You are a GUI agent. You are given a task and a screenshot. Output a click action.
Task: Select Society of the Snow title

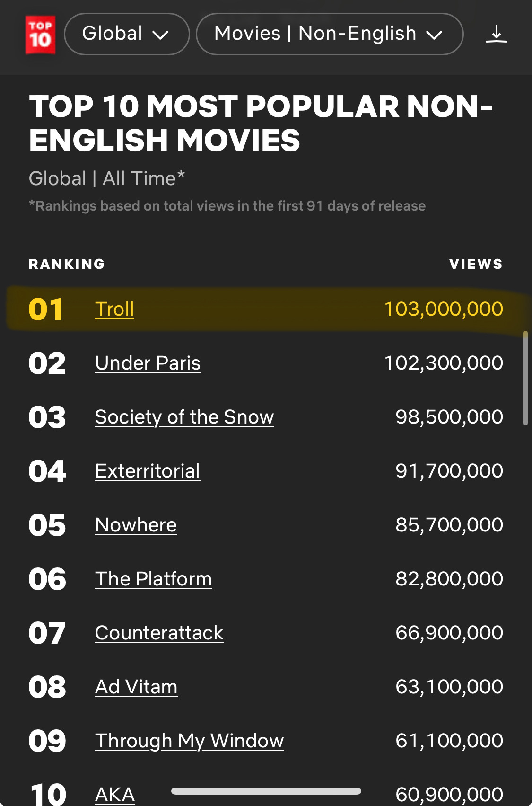coord(184,417)
